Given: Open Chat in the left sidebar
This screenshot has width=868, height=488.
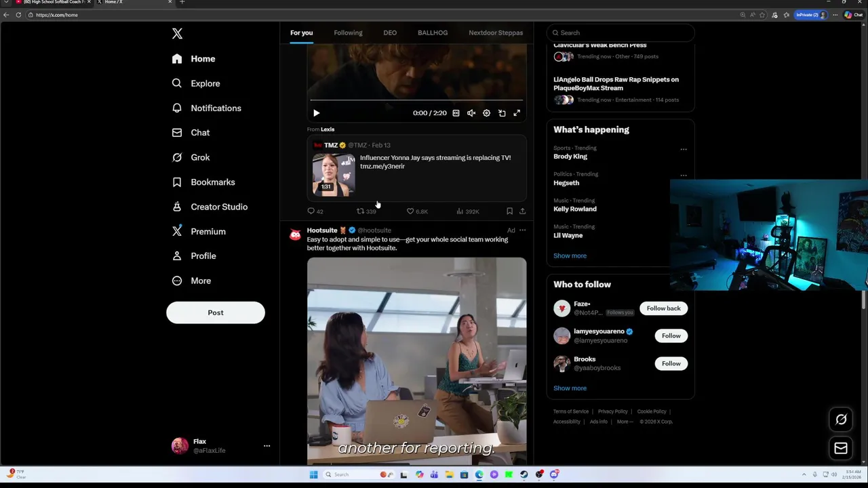Looking at the screenshot, I should click(x=191, y=133).
